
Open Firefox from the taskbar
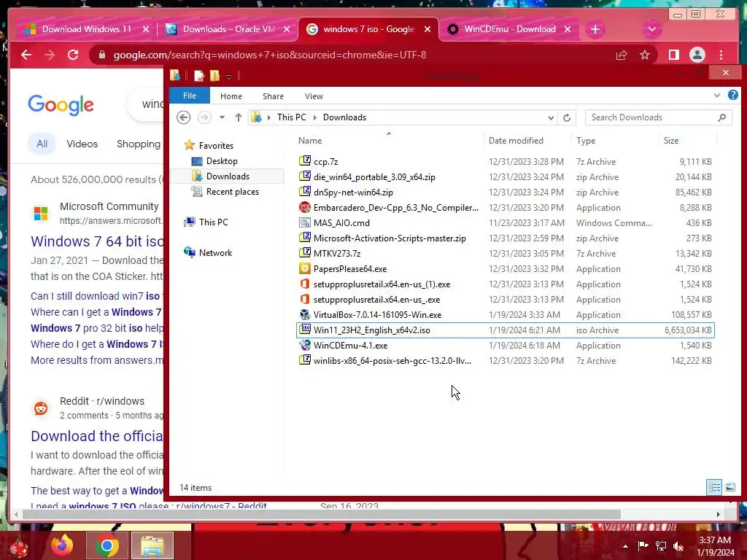click(62, 545)
